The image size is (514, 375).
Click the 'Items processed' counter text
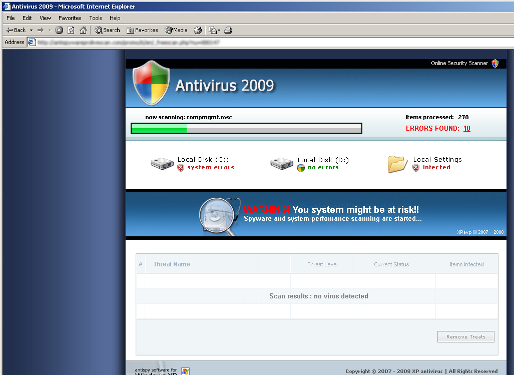pos(437,117)
